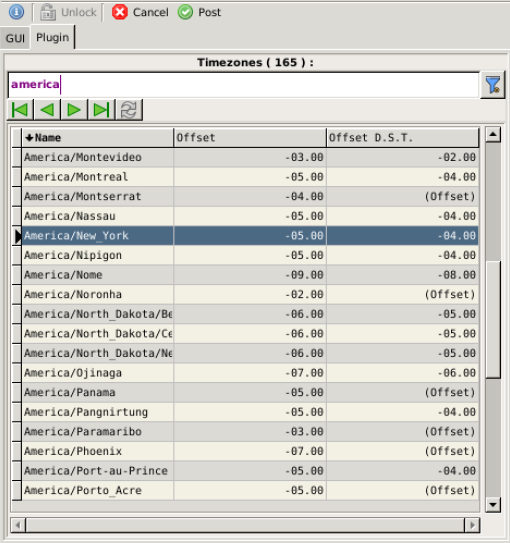Image resolution: width=510 pixels, height=543 pixels.
Task: Refresh the timezone list
Action: tap(129, 110)
